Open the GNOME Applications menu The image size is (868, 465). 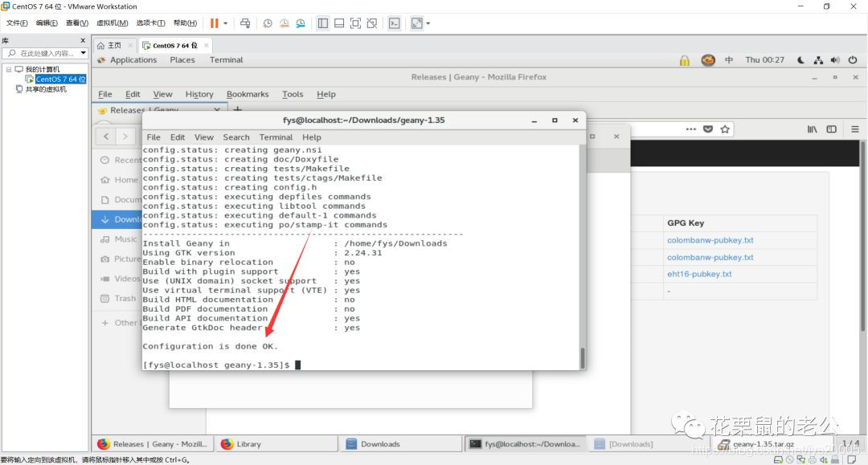pyautogui.click(x=133, y=59)
